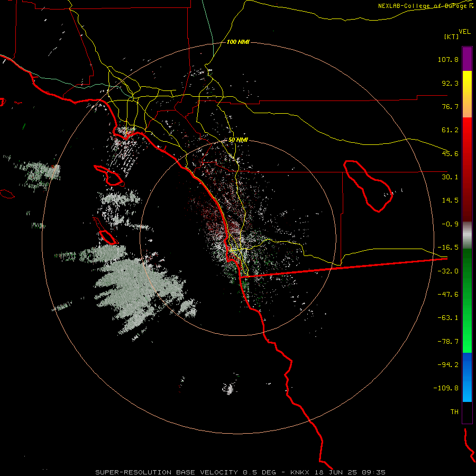Select the -32.0 legend value

448,271
